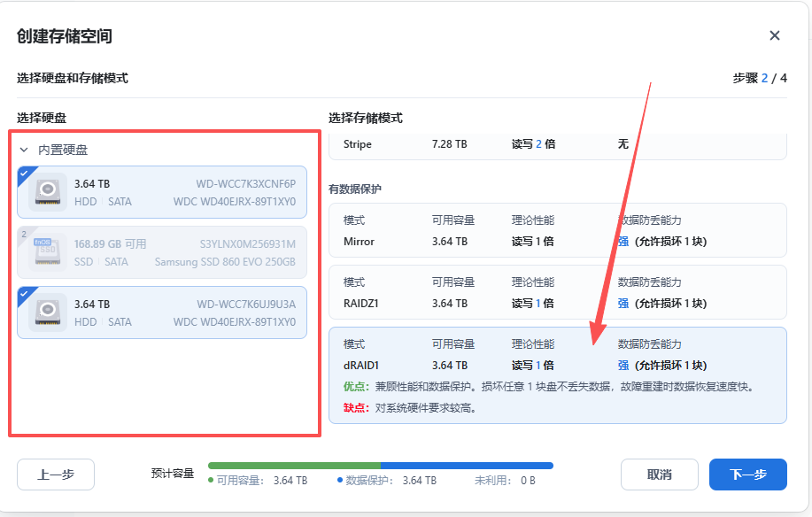Toggle selection of disk WD-WCC7K6UJ9U3A

(x=162, y=313)
